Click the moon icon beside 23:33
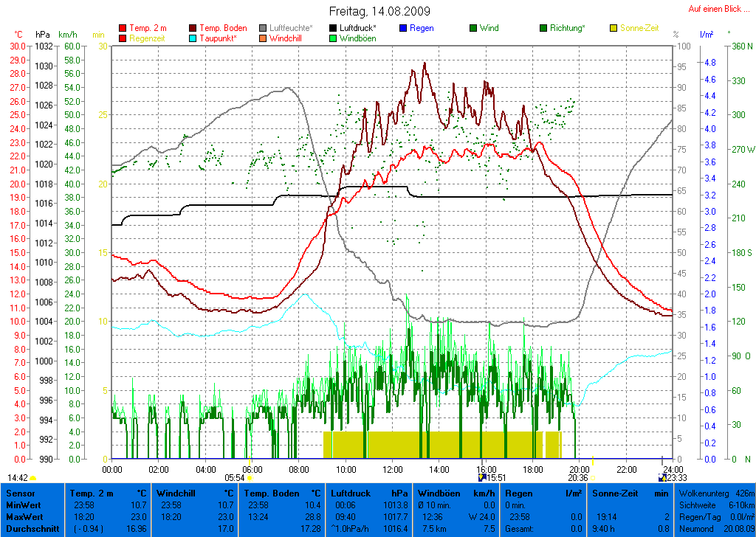This screenshot has height=537, width=756. click(x=662, y=478)
